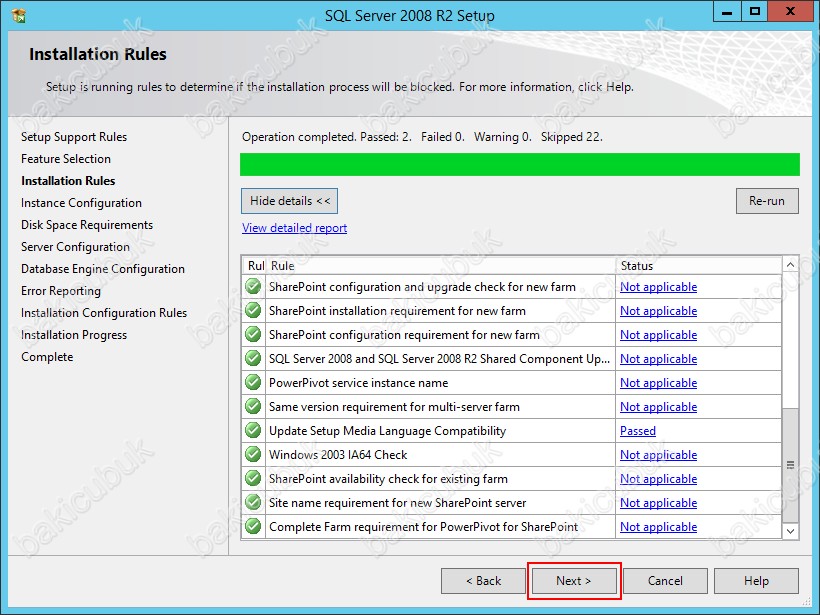Open the View detailed report link
Viewport: 820px width, 615px height.
pos(294,228)
